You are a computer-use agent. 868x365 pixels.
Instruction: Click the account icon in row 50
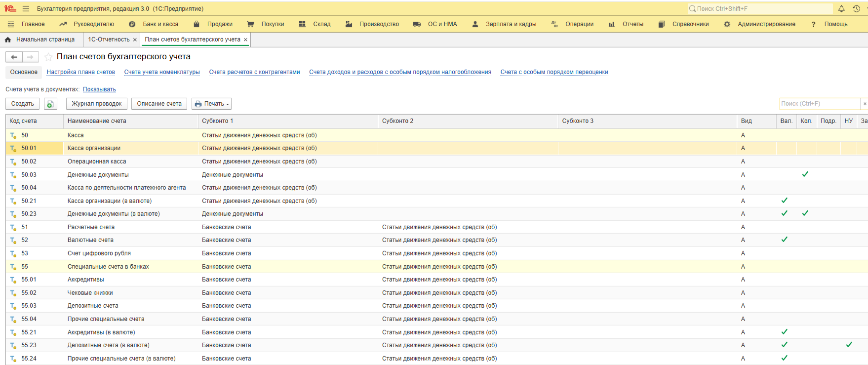[13, 135]
